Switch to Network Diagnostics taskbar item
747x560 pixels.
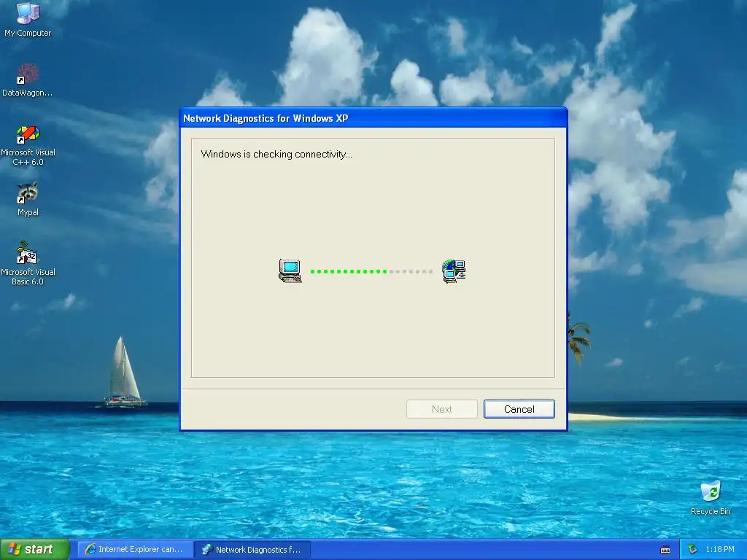coord(253,550)
